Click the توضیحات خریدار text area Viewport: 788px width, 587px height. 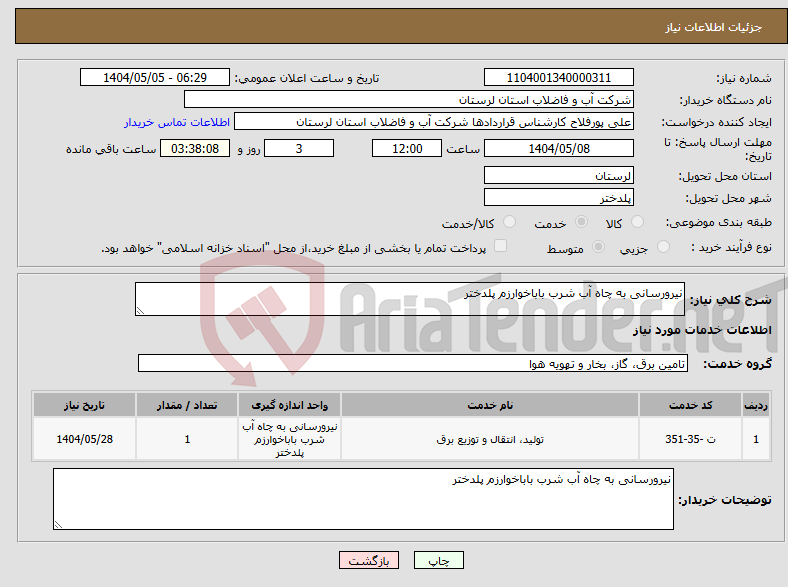[x=363, y=499]
